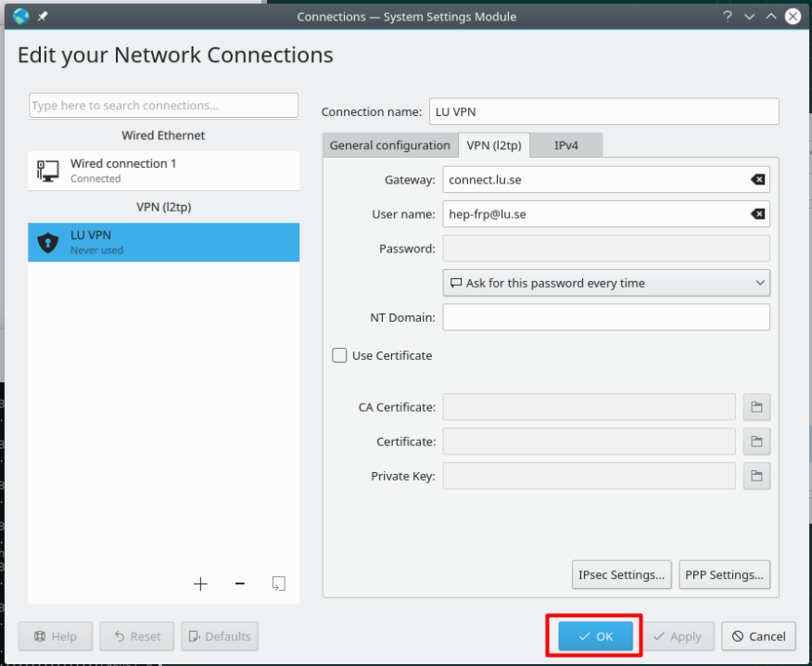Click the Reset button
The image size is (812, 666).
pos(136,636)
